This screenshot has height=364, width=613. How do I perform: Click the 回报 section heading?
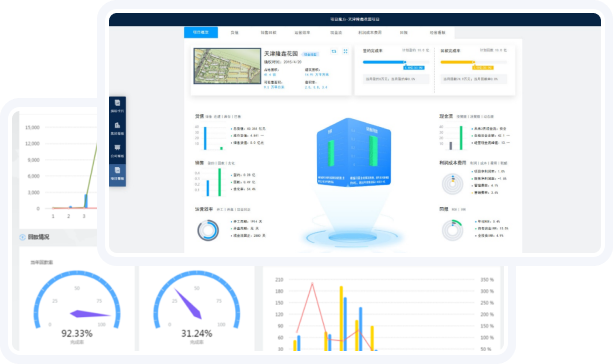[444, 209]
